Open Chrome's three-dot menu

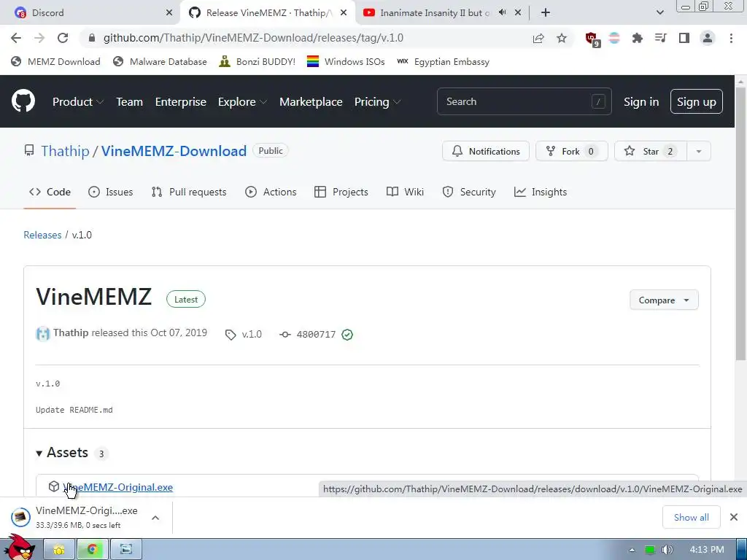pyautogui.click(x=731, y=38)
